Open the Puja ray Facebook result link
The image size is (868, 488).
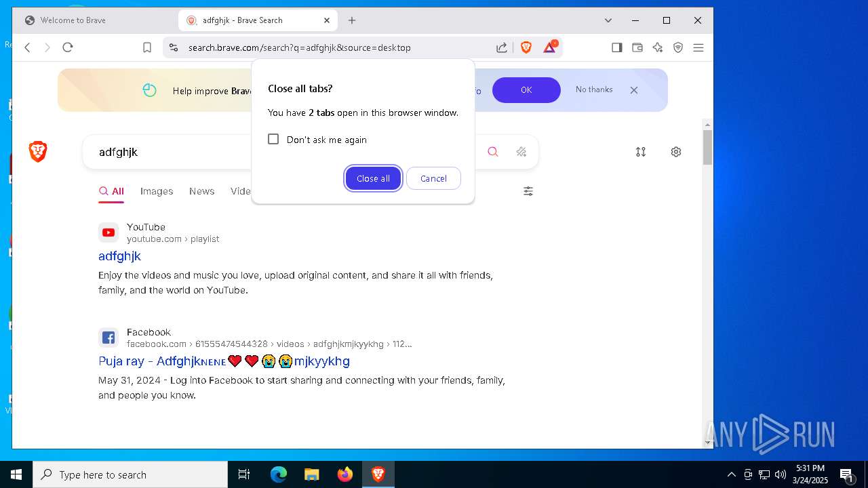pos(224,361)
